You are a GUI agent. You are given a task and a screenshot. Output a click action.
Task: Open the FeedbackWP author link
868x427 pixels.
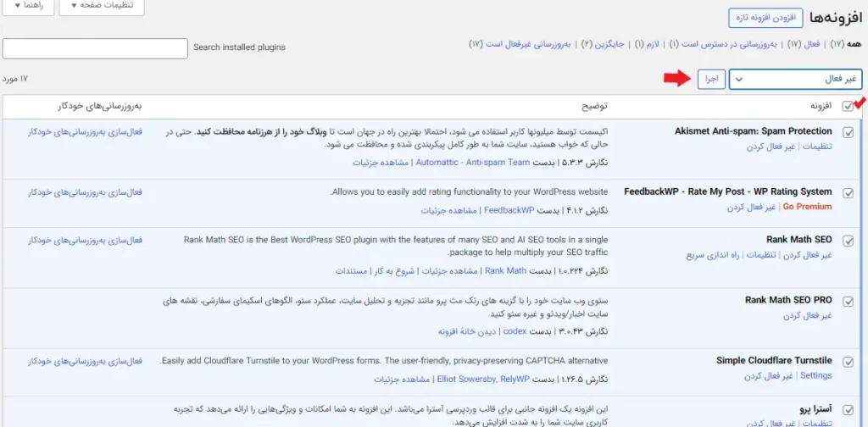pos(509,210)
